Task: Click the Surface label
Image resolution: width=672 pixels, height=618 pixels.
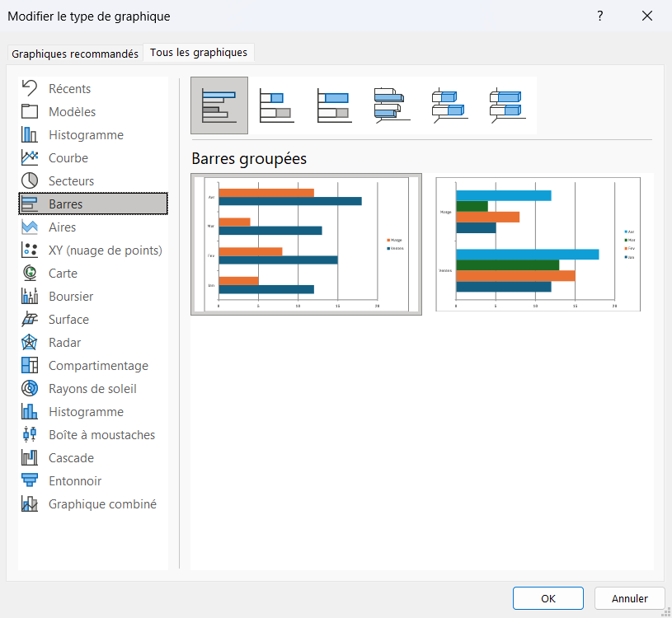Action: pos(68,320)
